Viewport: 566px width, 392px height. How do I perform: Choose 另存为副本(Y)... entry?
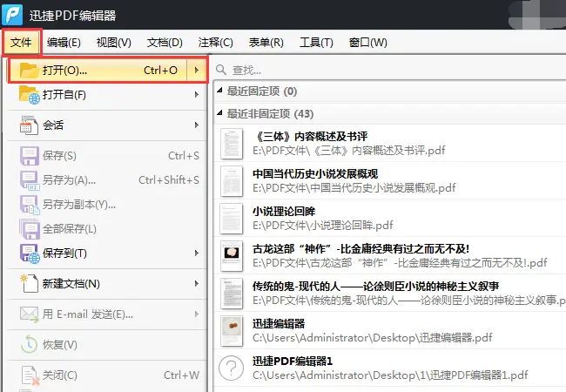108,205
